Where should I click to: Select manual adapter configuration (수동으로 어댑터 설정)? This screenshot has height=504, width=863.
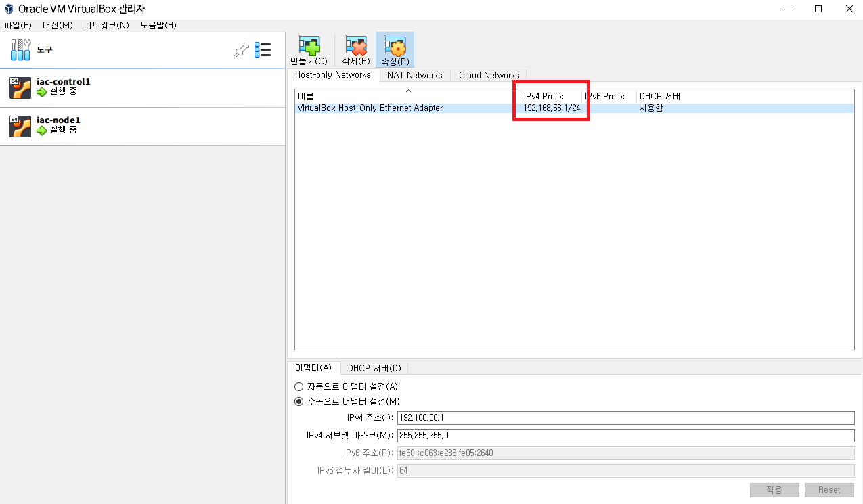pos(298,401)
